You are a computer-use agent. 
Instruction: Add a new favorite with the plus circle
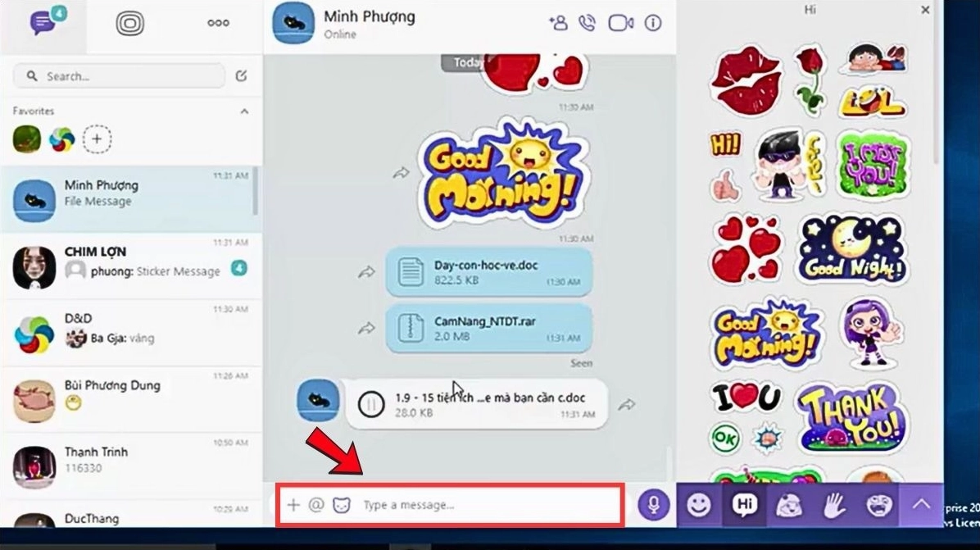[97, 139]
